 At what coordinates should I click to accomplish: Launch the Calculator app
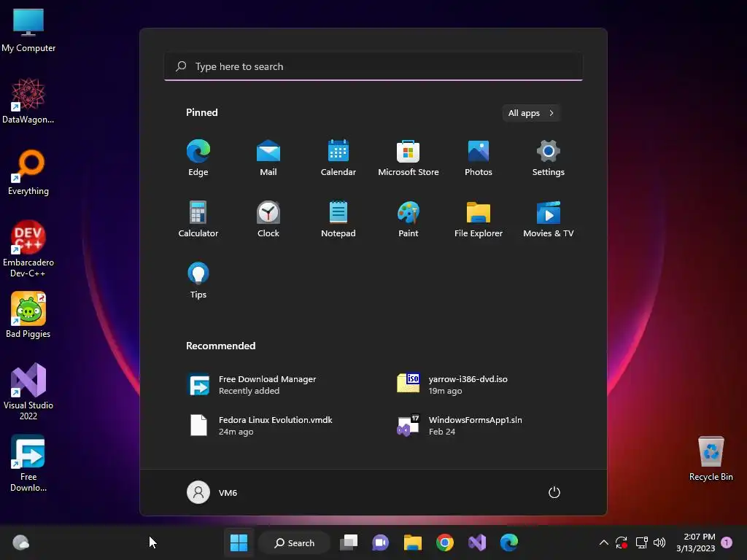coord(198,219)
